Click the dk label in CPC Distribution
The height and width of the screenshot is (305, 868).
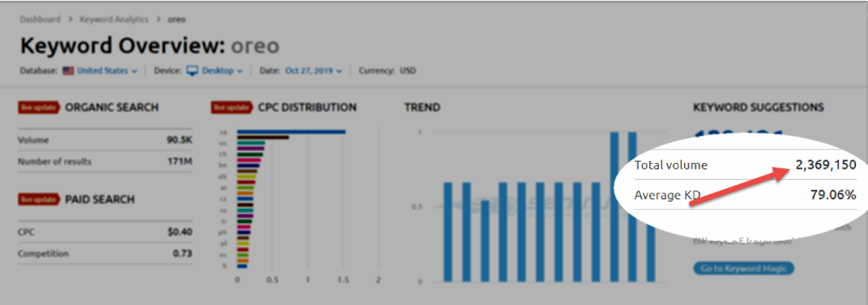[223, 176]
